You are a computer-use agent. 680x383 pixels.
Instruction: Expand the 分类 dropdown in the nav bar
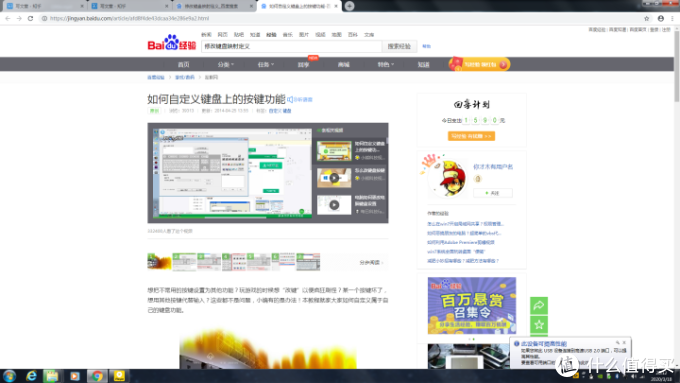click(x=226, y=65)
